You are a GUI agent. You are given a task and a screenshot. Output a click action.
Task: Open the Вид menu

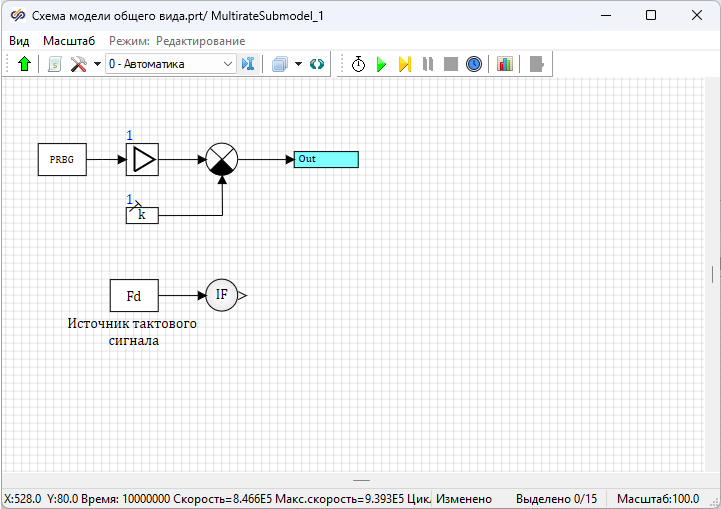click(19, 41)
